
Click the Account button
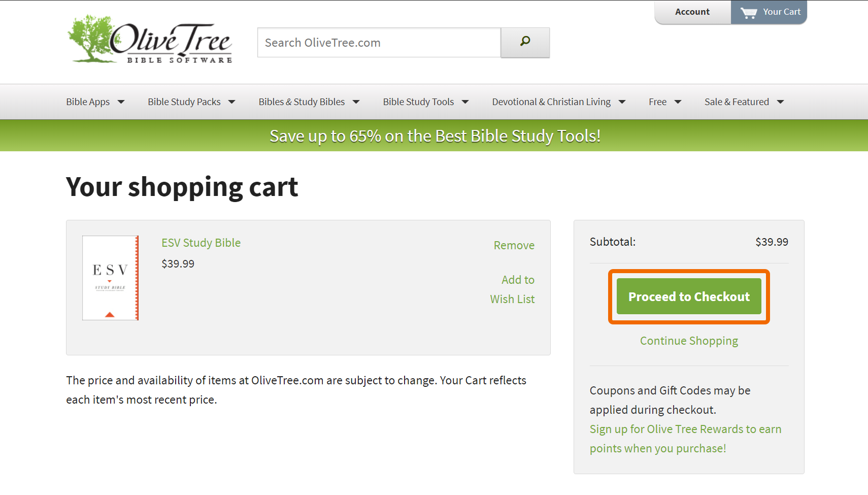[692, 12]
